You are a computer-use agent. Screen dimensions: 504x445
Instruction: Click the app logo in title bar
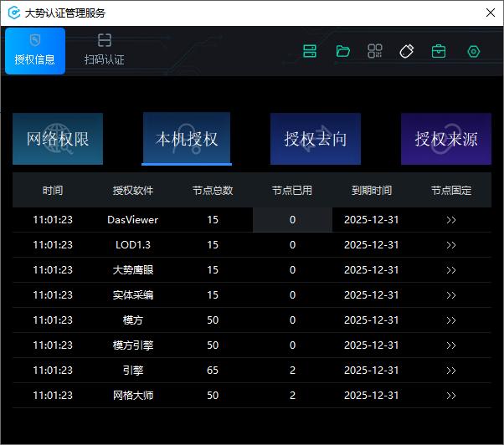(x=14, y=13)
